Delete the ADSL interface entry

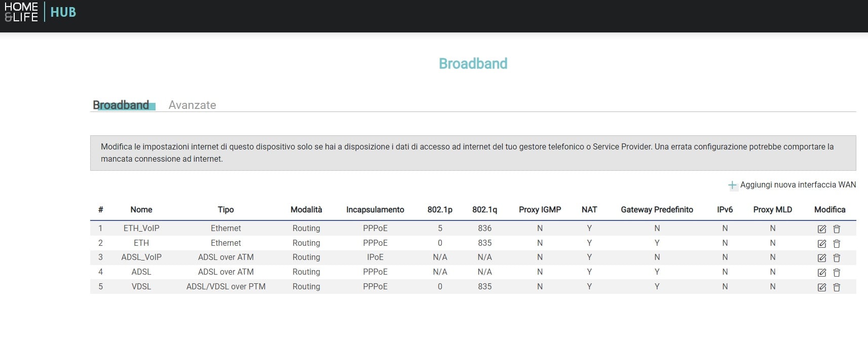(x=837, y=273)
